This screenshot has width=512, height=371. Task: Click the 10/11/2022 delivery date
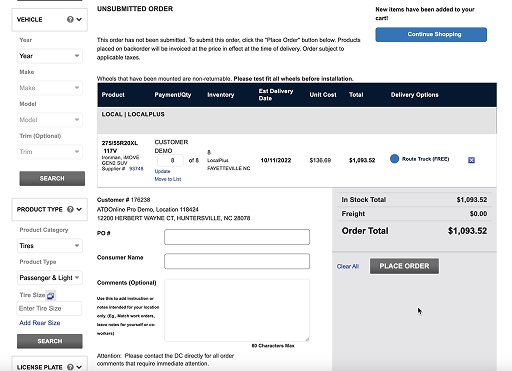276,160
